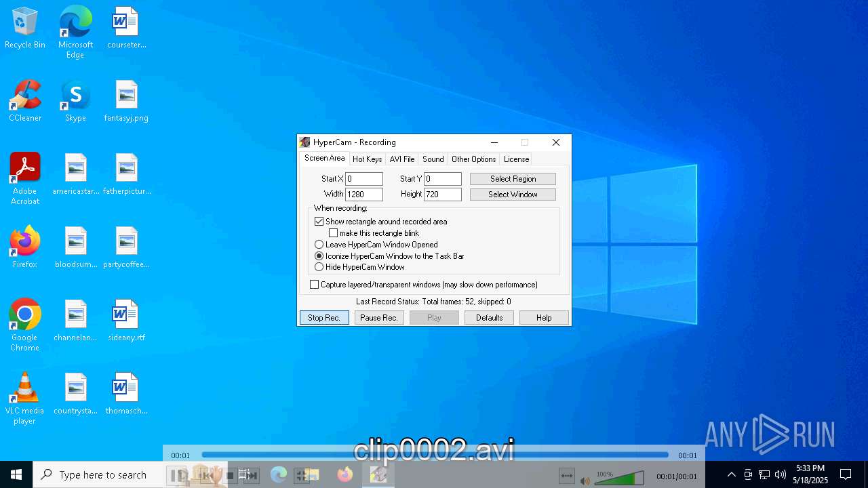
Task: Open the AVI File tab
Action: [402, 159]
